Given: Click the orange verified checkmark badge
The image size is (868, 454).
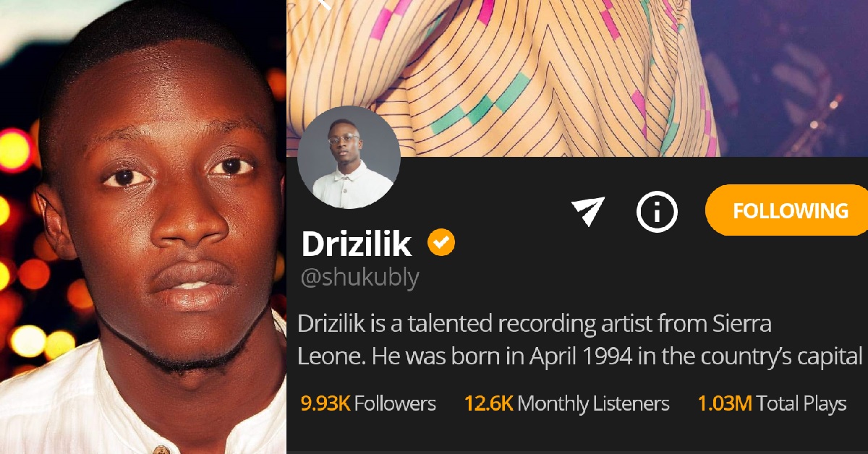Looking at the screenshot, I should [441, 243].
